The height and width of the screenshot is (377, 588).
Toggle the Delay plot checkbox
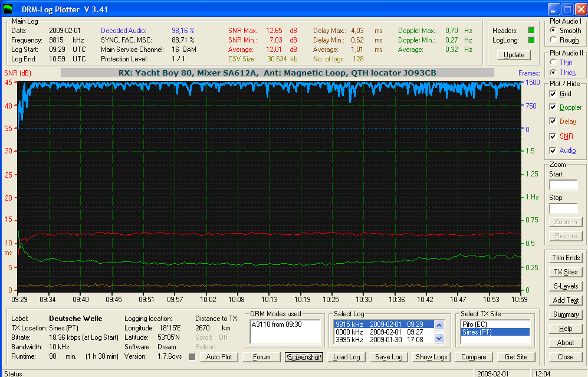tap(553, 121)
